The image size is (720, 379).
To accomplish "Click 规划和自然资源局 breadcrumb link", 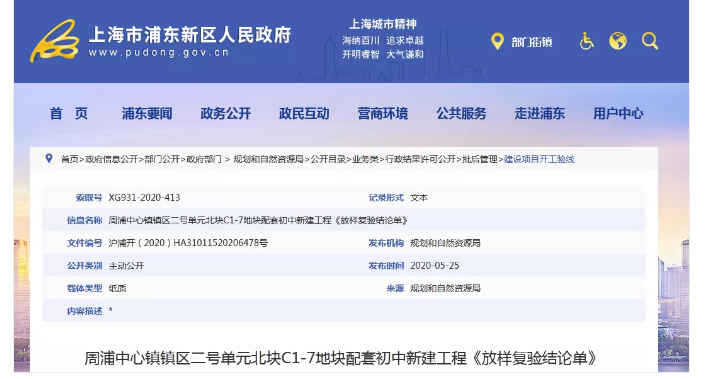I will coord(268,159).
